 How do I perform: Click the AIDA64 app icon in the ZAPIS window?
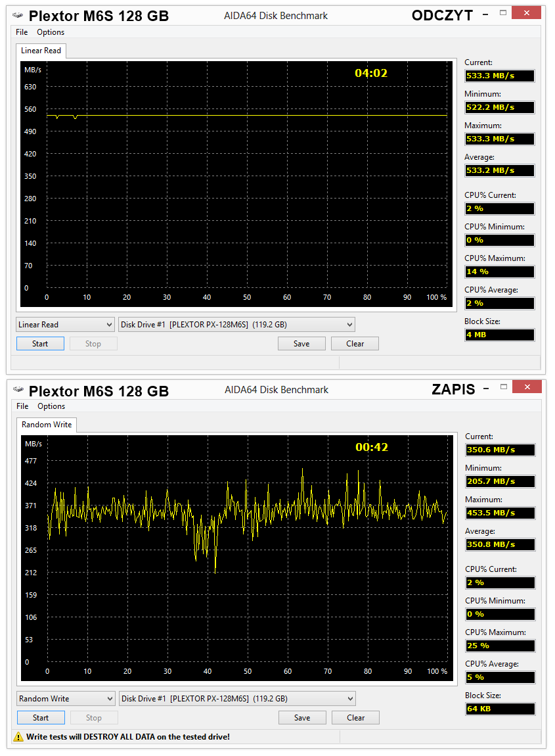click(18, 389)
